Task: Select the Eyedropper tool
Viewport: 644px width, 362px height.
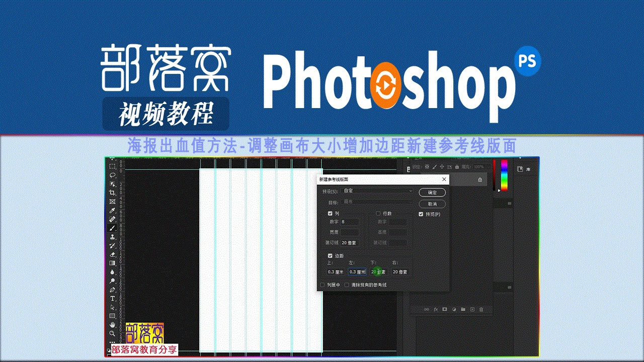Action: (x=112, y=210)
